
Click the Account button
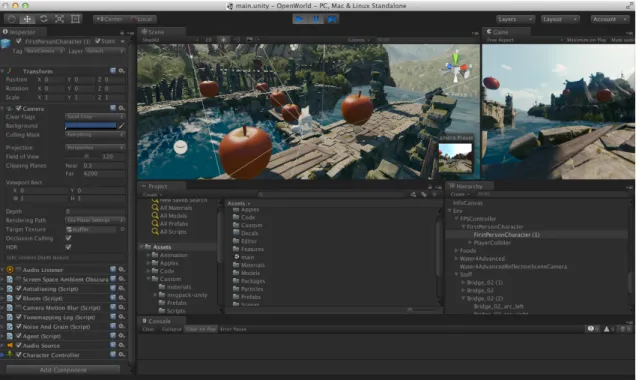tap(608, 19)
